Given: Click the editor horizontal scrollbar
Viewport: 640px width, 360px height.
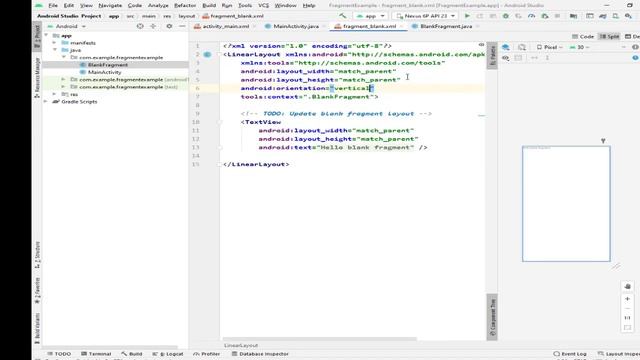Looking at the screenshot, I should (x=320, y=339).
